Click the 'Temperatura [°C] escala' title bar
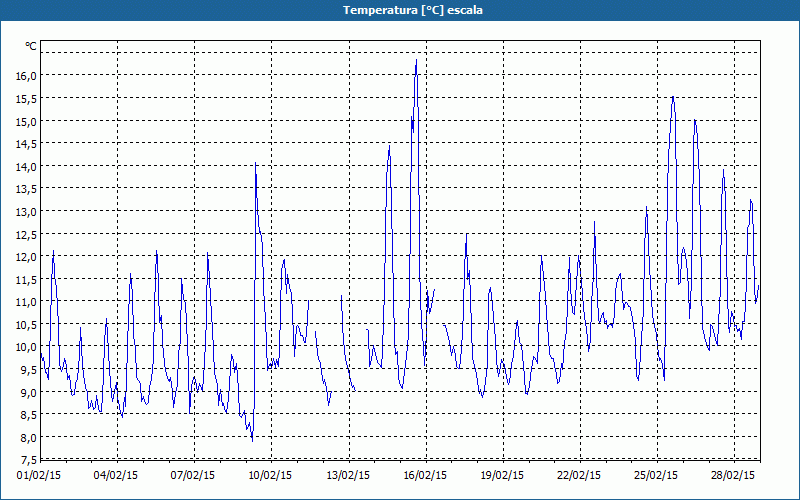The width and height of the screenshot is (800, 500). pos(400,10)
